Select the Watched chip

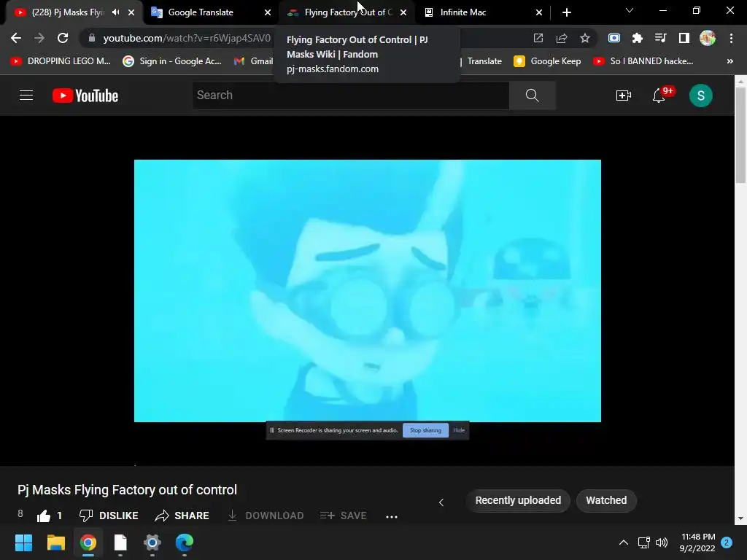coord(606,500)
